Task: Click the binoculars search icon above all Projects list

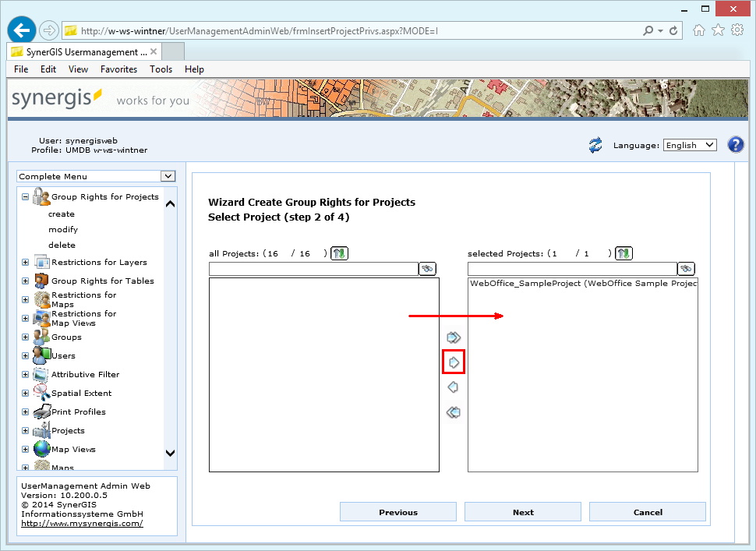Action: [427, 268]
